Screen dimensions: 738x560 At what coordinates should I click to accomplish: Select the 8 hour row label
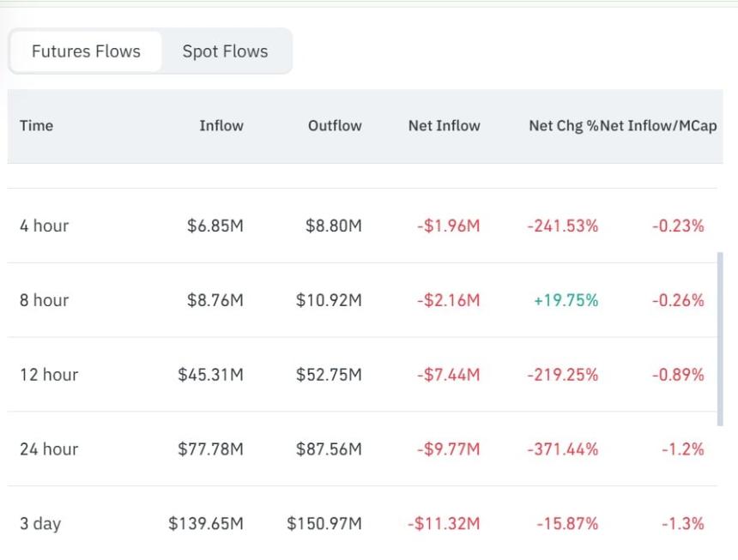point(45,300)
